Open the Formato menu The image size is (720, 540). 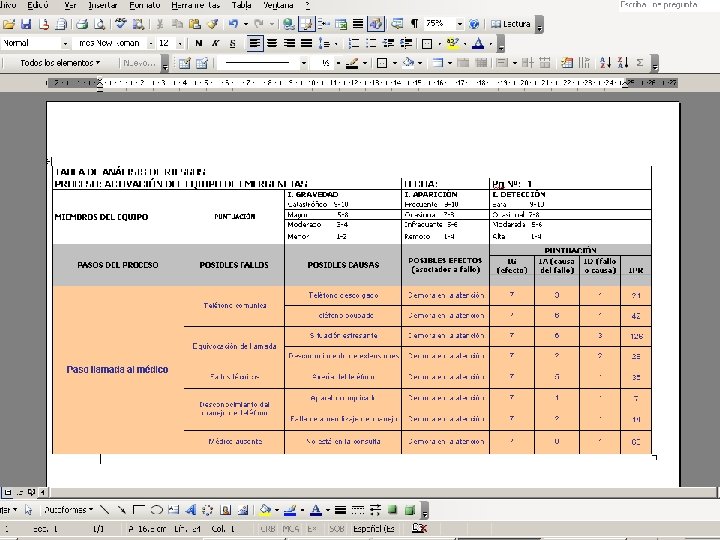(145, 6)
